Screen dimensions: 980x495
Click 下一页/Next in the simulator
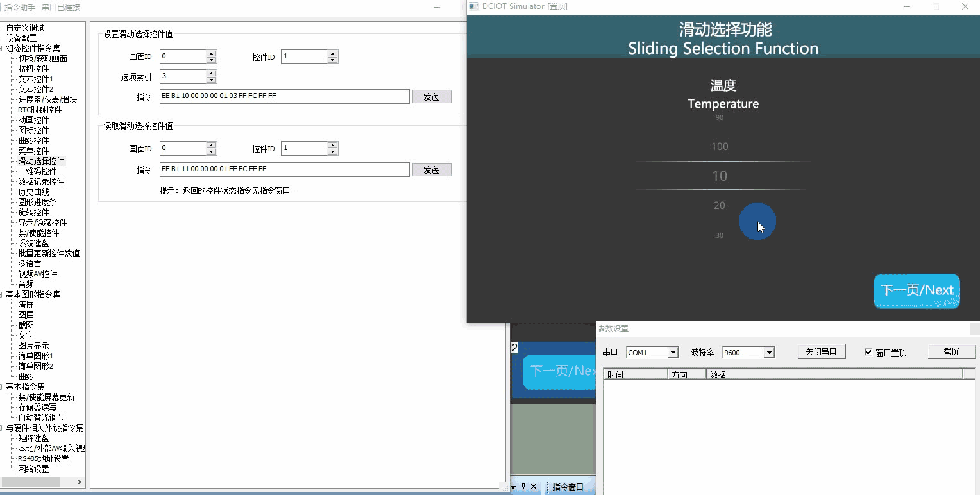pos(917,291)
